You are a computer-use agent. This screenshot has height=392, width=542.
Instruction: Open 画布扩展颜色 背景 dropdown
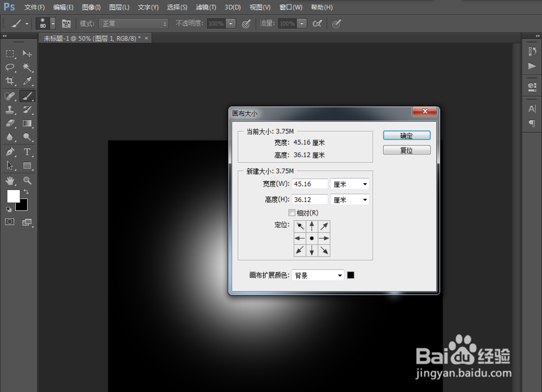318,275
